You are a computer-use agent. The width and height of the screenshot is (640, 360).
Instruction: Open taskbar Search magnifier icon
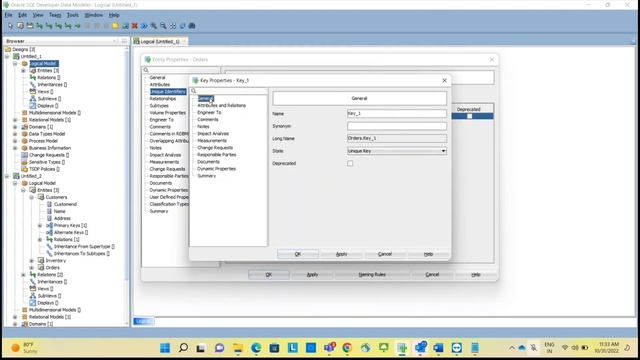pyautogui.click(x=183, y=348)
